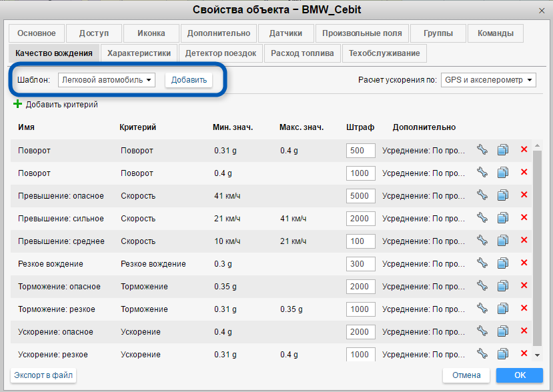Go to the Детектор поездок tab
Screen dimensions: 553x392
[x=221, y=53]
